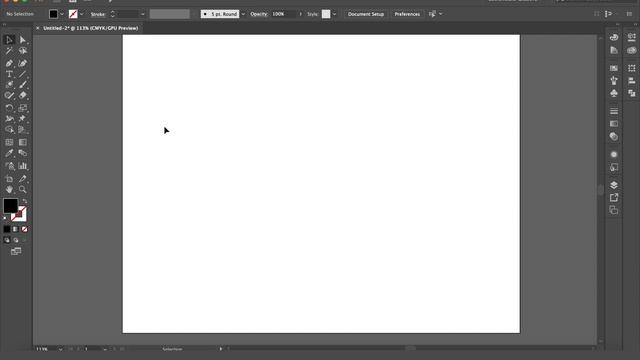Set paint mode to None
The width and height of the screenshot is (640, 360).
point(24,229)
